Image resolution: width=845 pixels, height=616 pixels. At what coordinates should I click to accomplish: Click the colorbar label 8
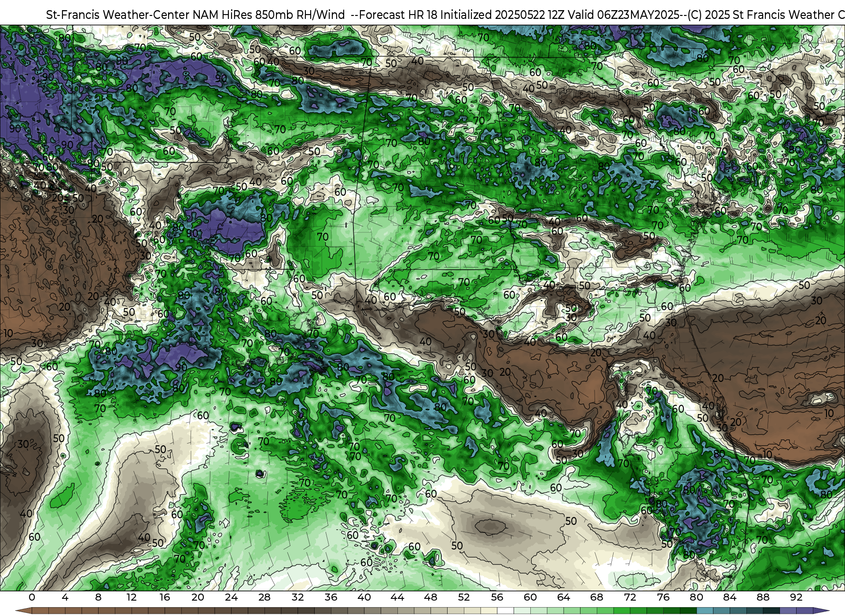(x=98, y=597)
